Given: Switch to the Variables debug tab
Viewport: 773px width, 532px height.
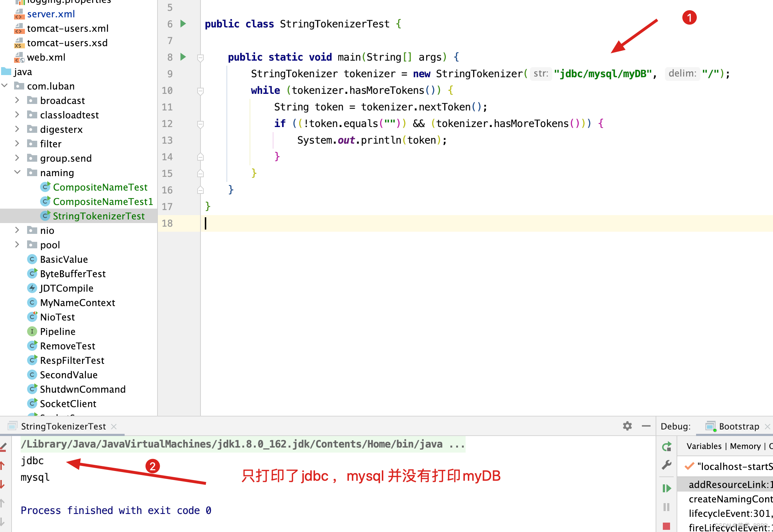Looking at the screenshot, I should (x=704, y=446).
